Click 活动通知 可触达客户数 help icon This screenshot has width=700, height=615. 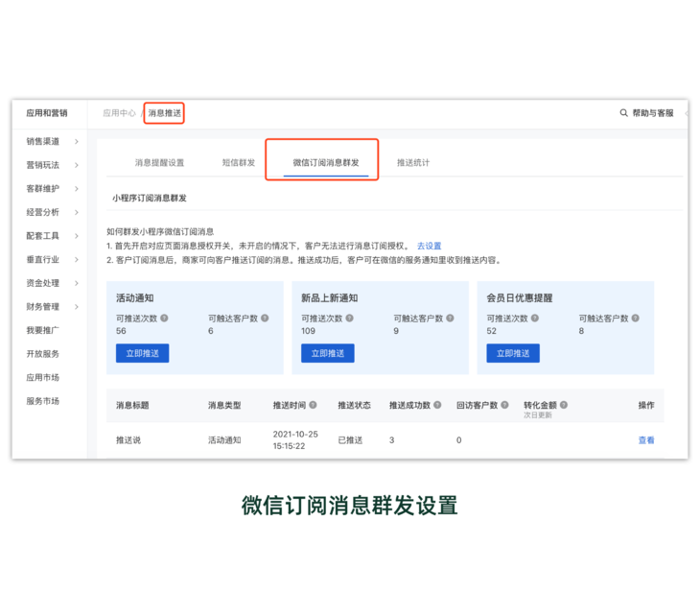coord(265,318)
